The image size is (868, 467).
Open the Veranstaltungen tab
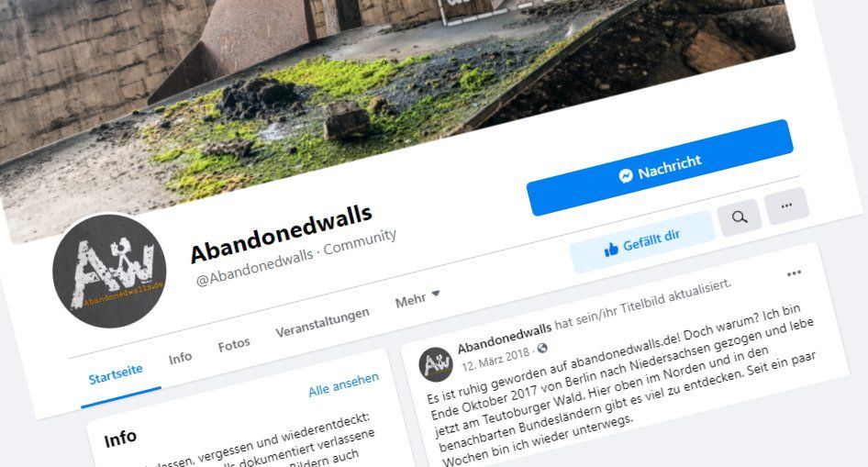pos(322,323)
